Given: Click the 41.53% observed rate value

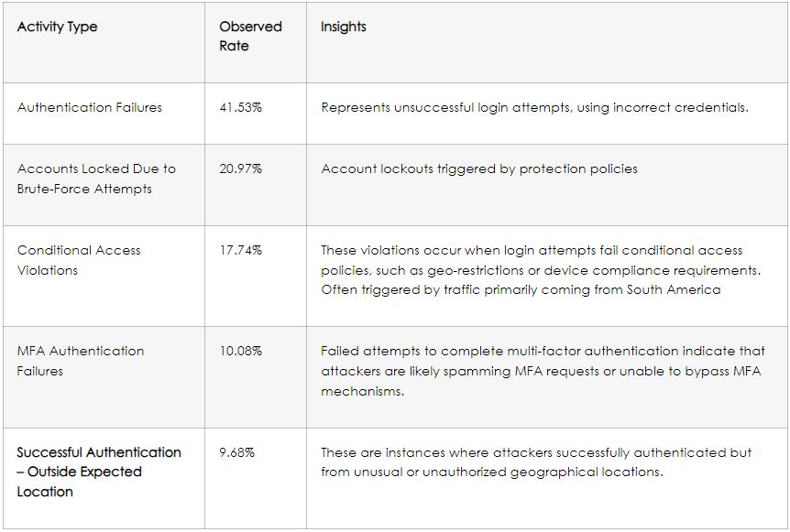Looking at the screenshot, I should pos(240,107).
